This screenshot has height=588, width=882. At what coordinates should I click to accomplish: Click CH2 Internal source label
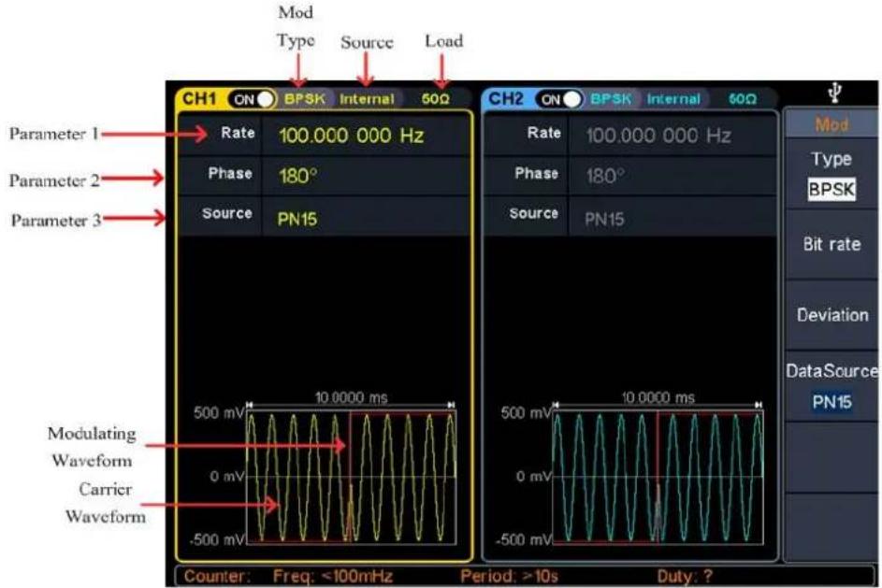673,99
